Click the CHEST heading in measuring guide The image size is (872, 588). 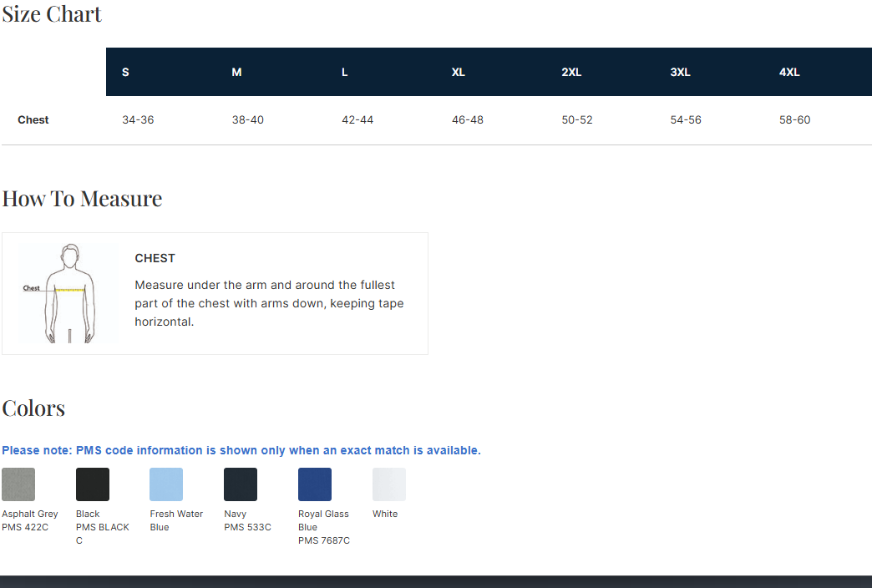point(155,258)
